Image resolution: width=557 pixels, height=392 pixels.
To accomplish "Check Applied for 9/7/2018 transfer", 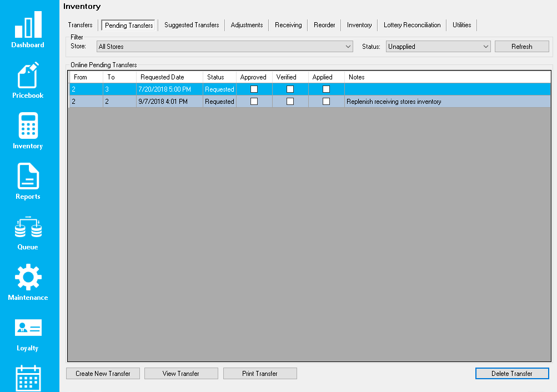I will click(x=326, y=102).
